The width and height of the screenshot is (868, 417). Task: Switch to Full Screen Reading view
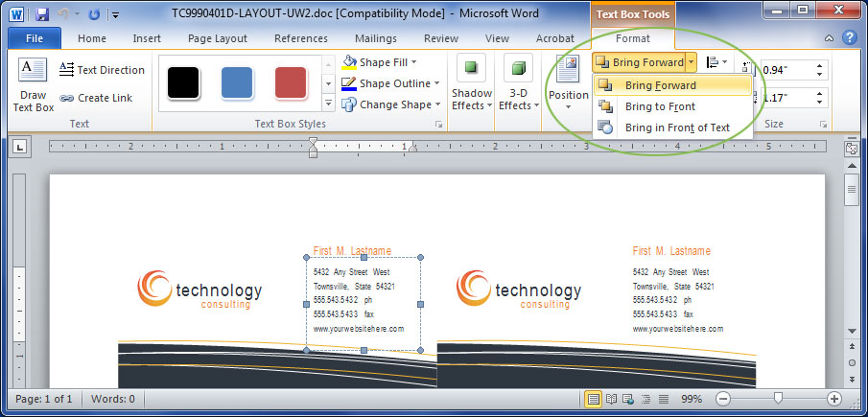pos(611,399)
